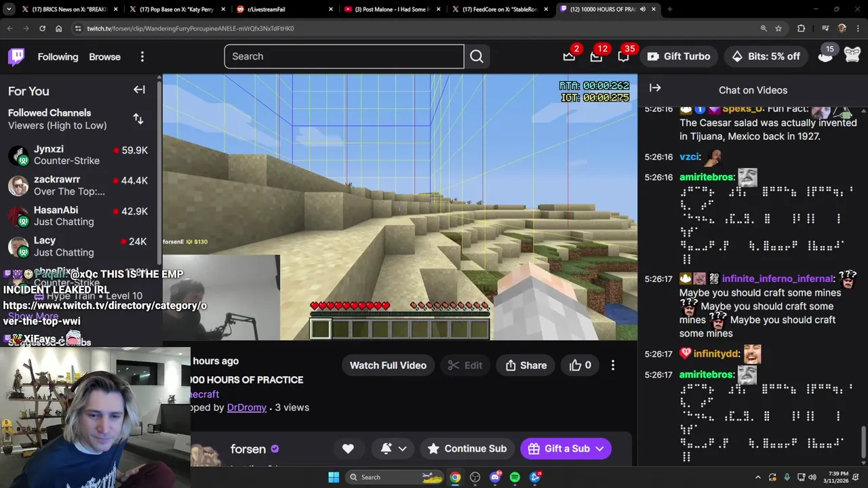868x488 pixels.
Task: Open clip options three-dot menu
Action: 613,365
